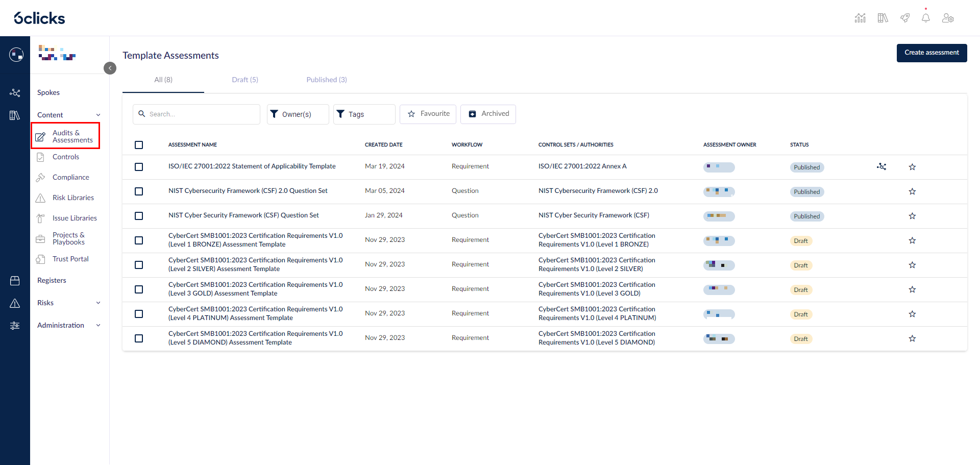The height and width of the screenshot is (465, 980).
Task: Click the assessment Search field
Action: 197,114
